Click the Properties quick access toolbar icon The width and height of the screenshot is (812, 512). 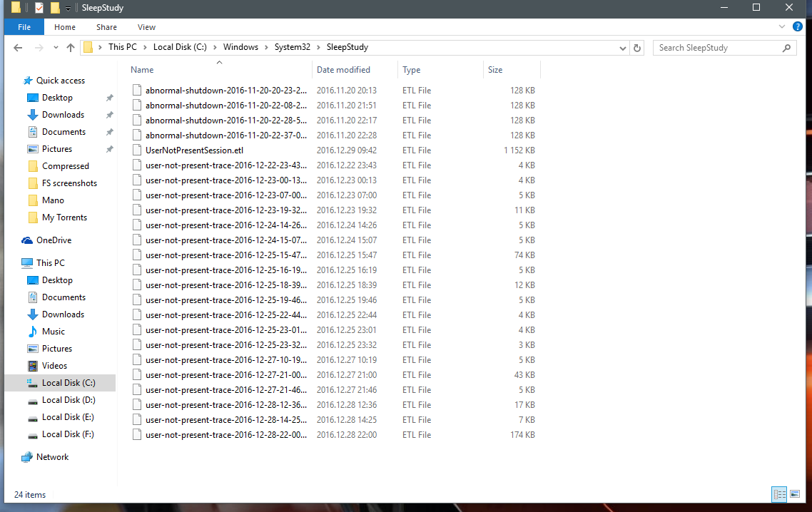[39, 8]
